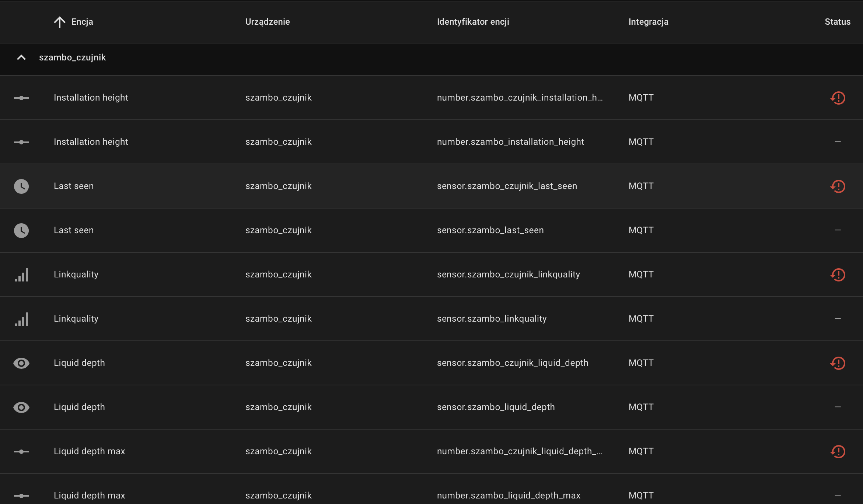This screenshot has height=504, width=863.
Task: Click szambo_czujnik group header label
Action: point(72,58)
